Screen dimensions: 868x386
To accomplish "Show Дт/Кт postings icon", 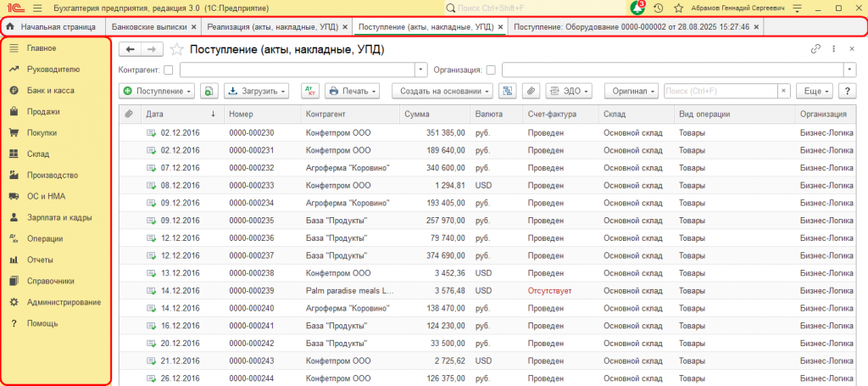I will click(310, 91).
